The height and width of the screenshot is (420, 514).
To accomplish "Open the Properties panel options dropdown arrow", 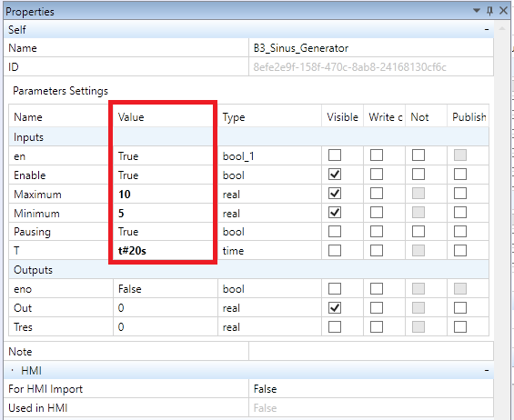I will 477,11.
